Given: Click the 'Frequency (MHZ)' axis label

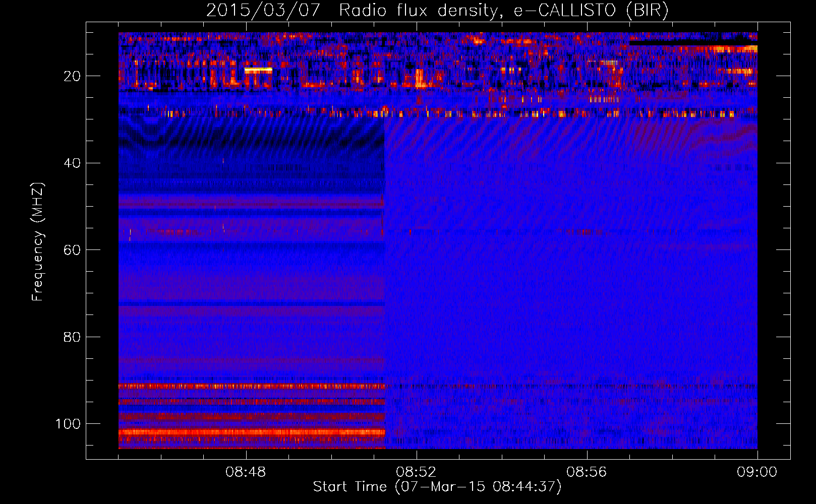Looking at the screenshot, I should 38,241.
